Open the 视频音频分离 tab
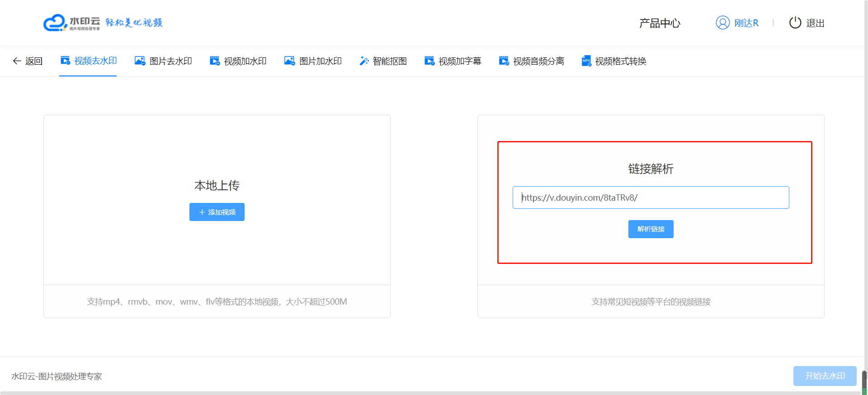The height and width of the screenshot is (395, 868). (531, 61)
